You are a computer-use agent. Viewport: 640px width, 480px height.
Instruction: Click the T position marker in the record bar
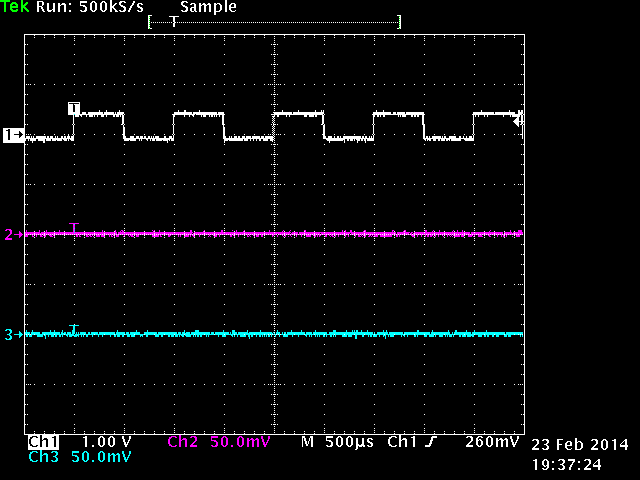[x=174, y=21]
